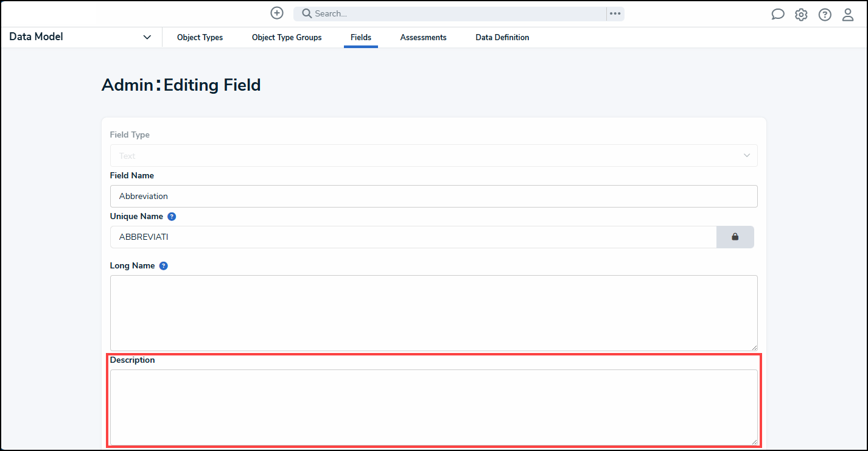Click the Unique Name help tooltip icon
The width and height of the screenshot is (868, 451).
point(171,216)
